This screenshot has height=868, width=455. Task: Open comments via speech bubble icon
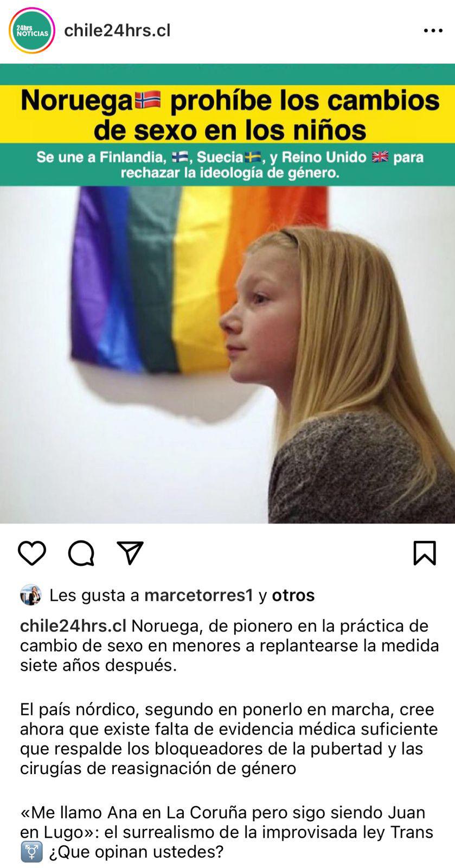pyautogui.click(x=81, y=553)
